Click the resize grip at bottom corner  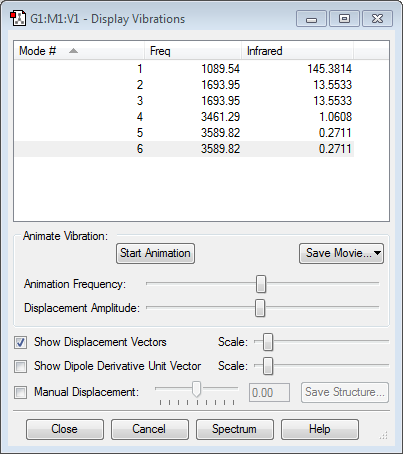(384, 435)
